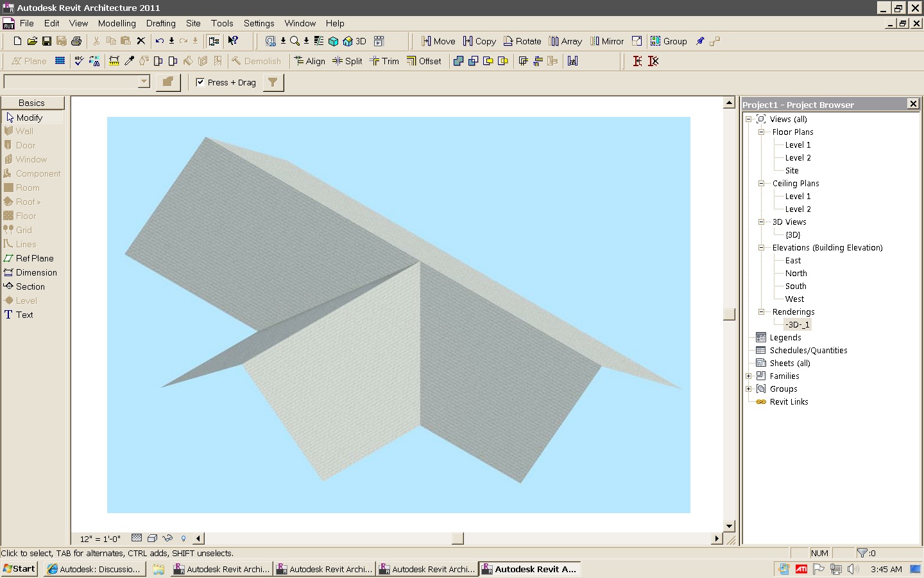924x578 pixels.
Task: Click the blue work plane grid icon
Action: click(60, 61)
